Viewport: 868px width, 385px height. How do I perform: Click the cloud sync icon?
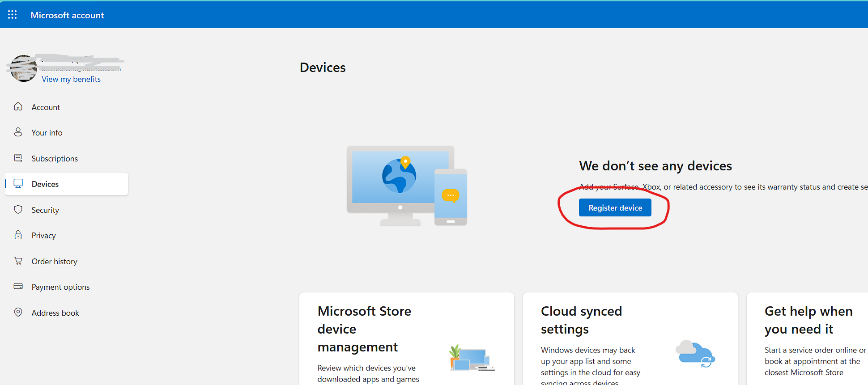point(695,354)
